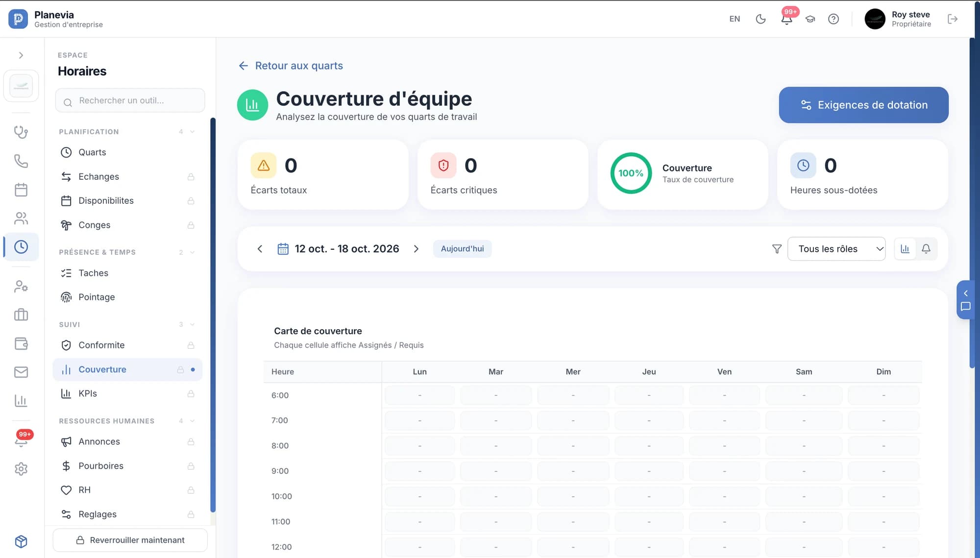
Task: Open the help question mark icon
Action: 833,19
